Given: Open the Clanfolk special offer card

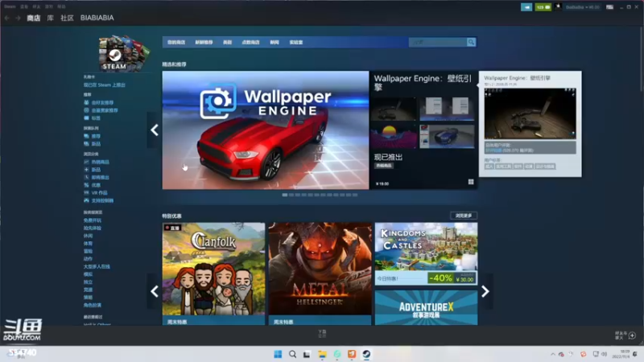Looking at the screenshot, I should tap(213, 274).
